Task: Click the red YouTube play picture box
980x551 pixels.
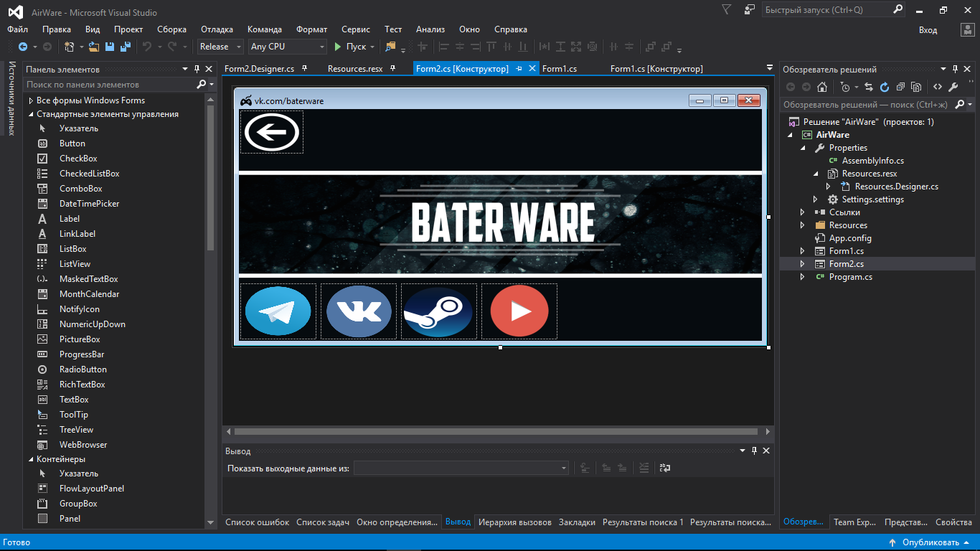Action: pos(519,311)
